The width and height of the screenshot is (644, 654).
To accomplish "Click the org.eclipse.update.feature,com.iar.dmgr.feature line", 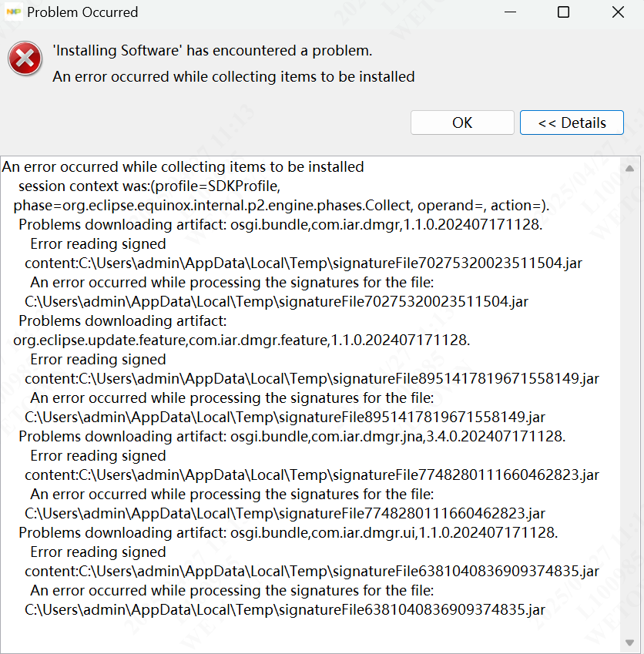I will point(242,340).
